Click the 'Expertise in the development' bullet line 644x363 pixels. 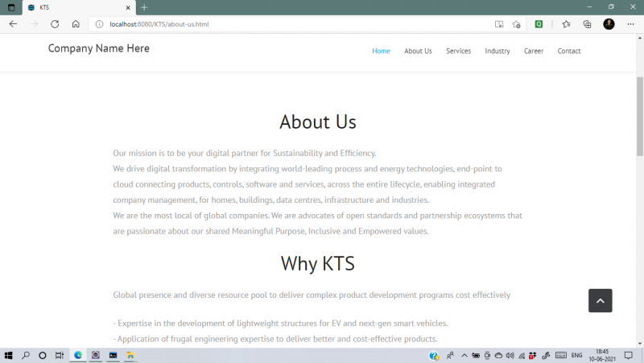[x=280, y=324]
